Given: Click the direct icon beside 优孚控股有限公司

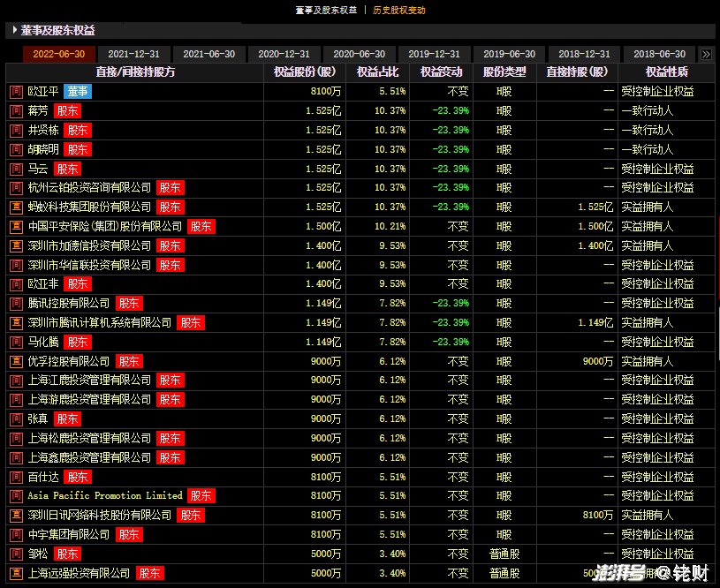Looking at the screenshot, I should [17, 362].
